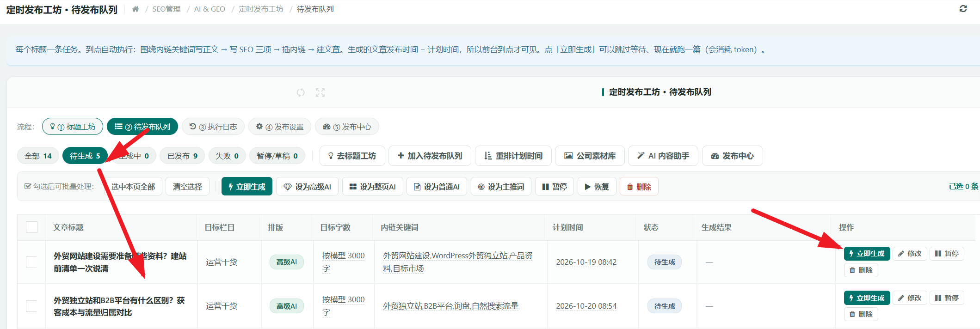Viewport: 980px width, 329px height.
Task: Filter by 全部 14
Action: point(38,156)
